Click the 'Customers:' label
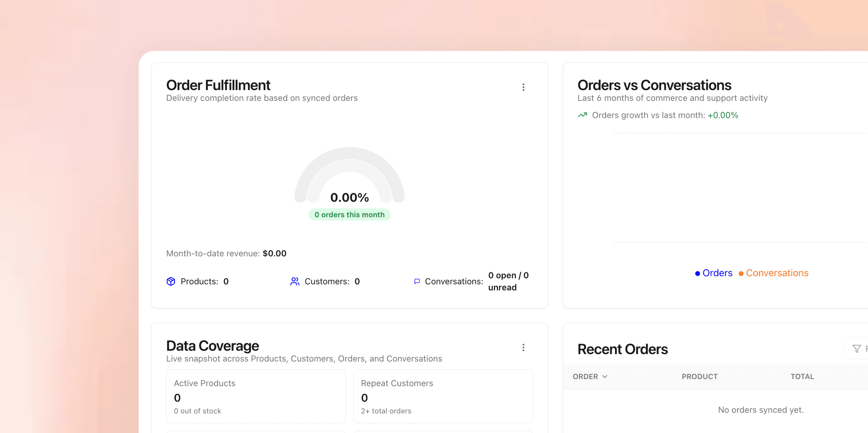868x433 pixels. point(327,281)
